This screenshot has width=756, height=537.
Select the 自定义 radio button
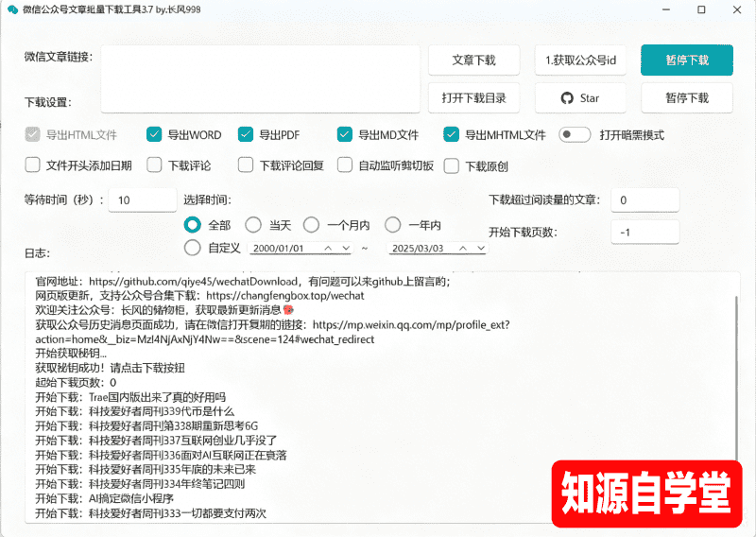(193, 248)
